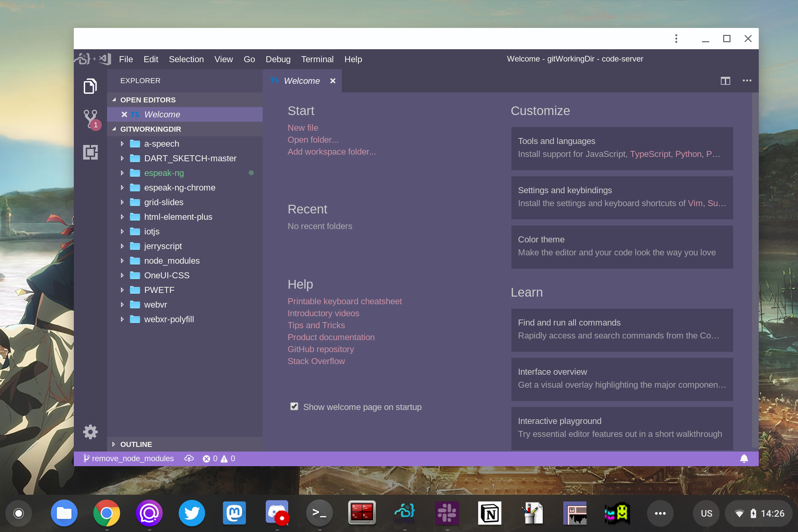Collapse the OPEN EDITORS section
This screenshot has height=532, width=798.
(148, 100)
